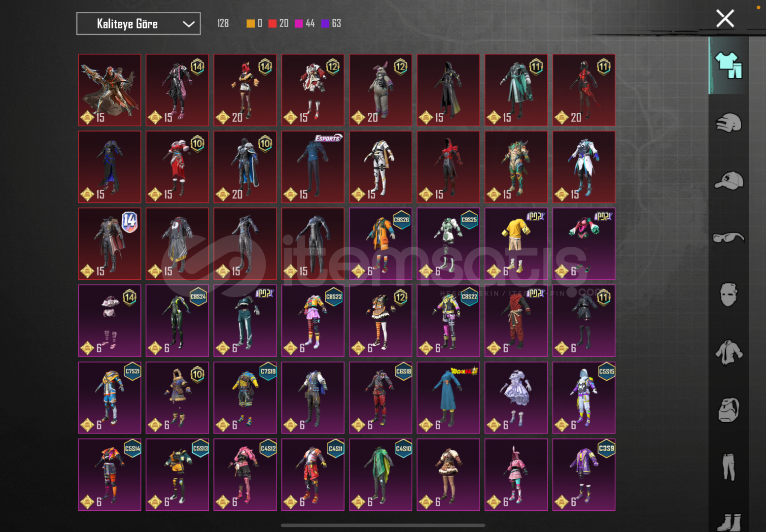Select the pink bunny-eared outfit
Viewport: 766px width, 532px height.
pyautogui.click(x=516, y=474)
